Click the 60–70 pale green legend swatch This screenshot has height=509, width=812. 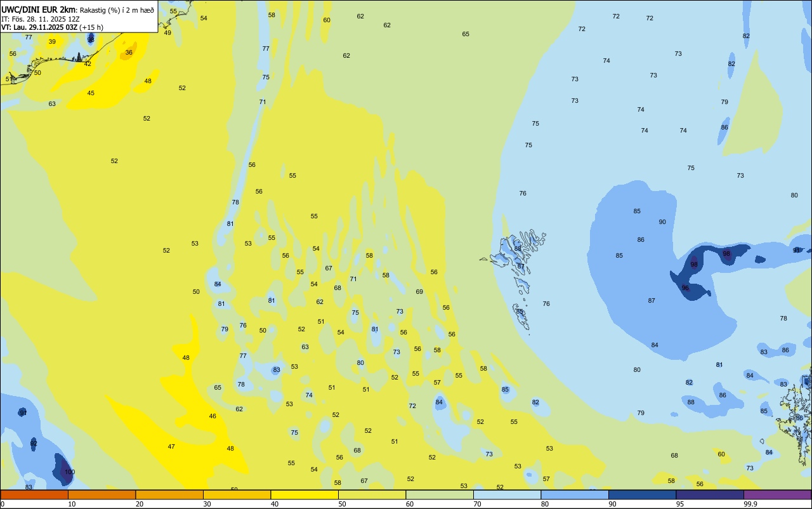point(440,494)
